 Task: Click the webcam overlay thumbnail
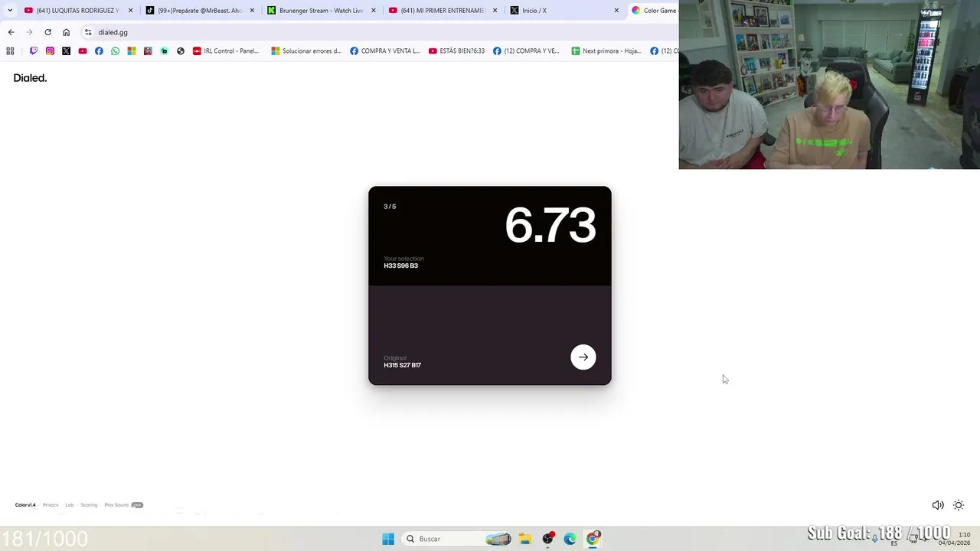(x=829, y=84)
